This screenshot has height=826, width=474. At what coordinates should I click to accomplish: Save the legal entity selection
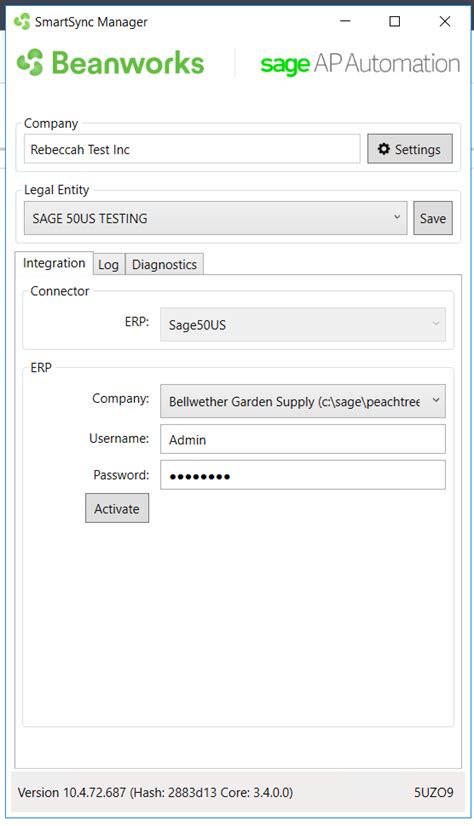pos(433,218)
